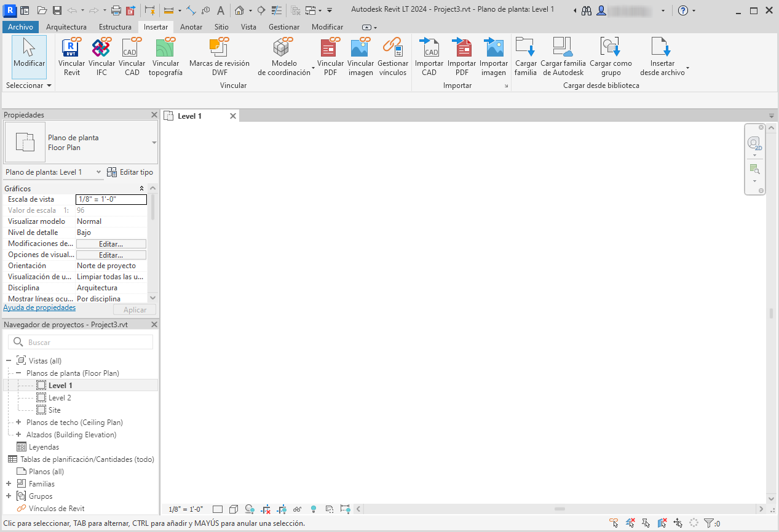Viewport: 779px width, 532px height.
Task: Click the Print icon in quick access toolbar
Action: pyautogui.click(x=116, y=10)
